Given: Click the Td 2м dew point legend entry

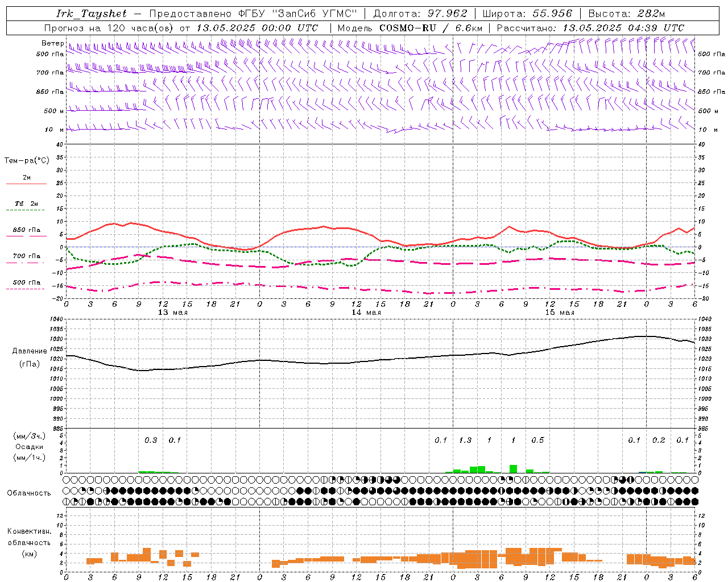Looking at the screenshot, I should click(27, 203).
